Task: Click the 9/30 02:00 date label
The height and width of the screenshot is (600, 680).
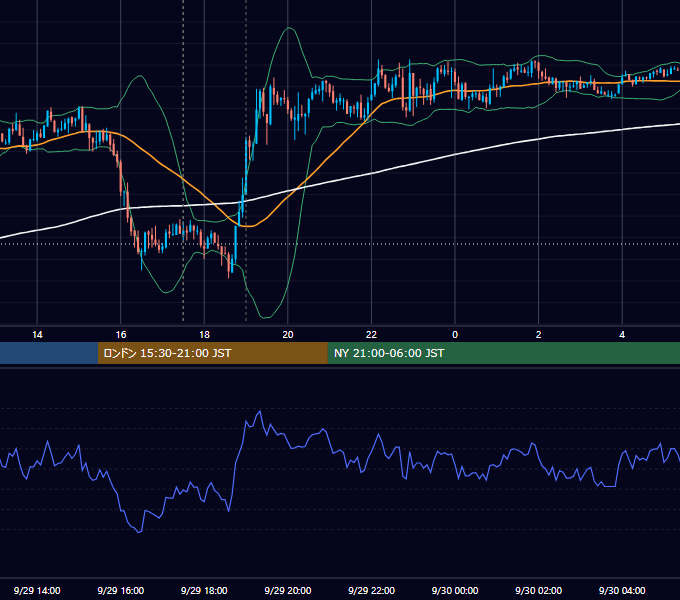Action: coord(539,590)
